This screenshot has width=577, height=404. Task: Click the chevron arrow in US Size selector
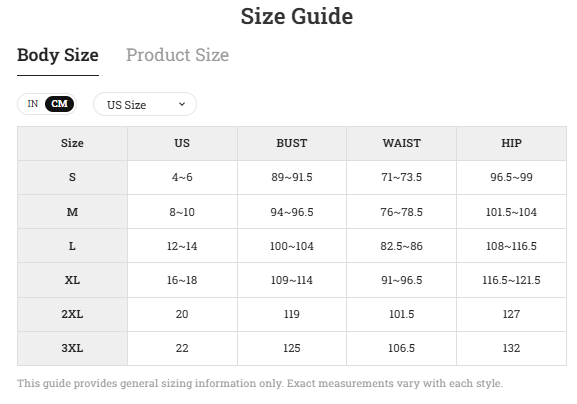[182, 104]
